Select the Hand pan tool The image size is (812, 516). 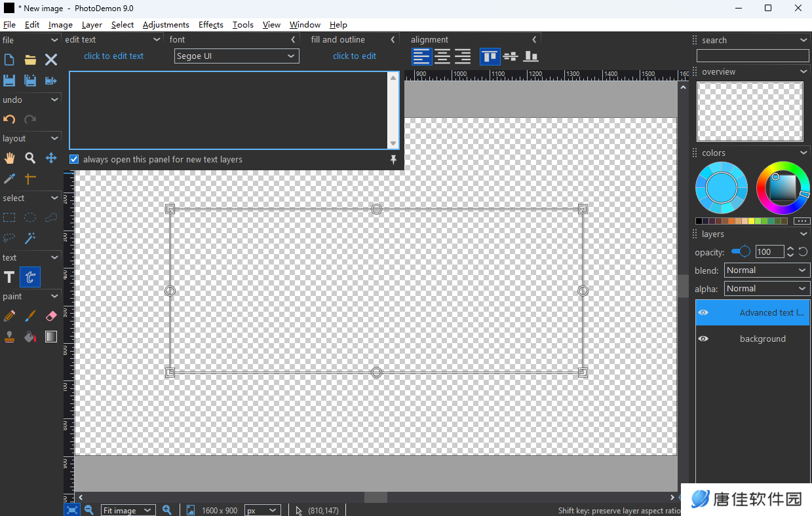point(9,158)
